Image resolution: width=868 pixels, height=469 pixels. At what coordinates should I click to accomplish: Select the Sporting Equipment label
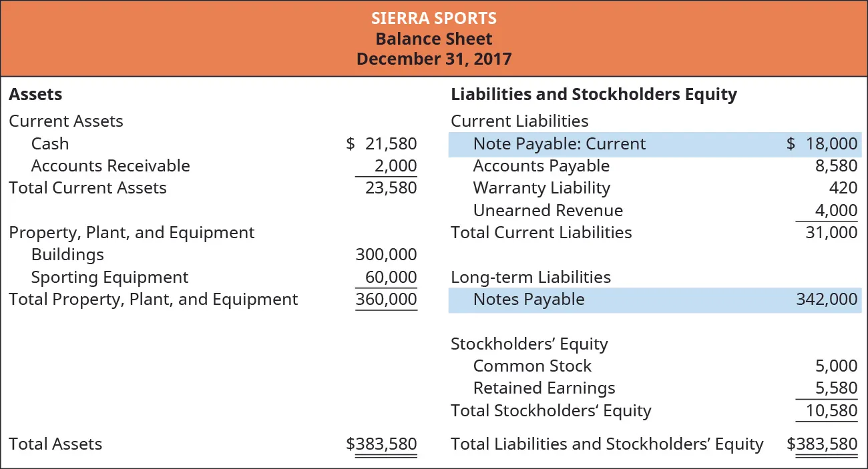point(110,277)
